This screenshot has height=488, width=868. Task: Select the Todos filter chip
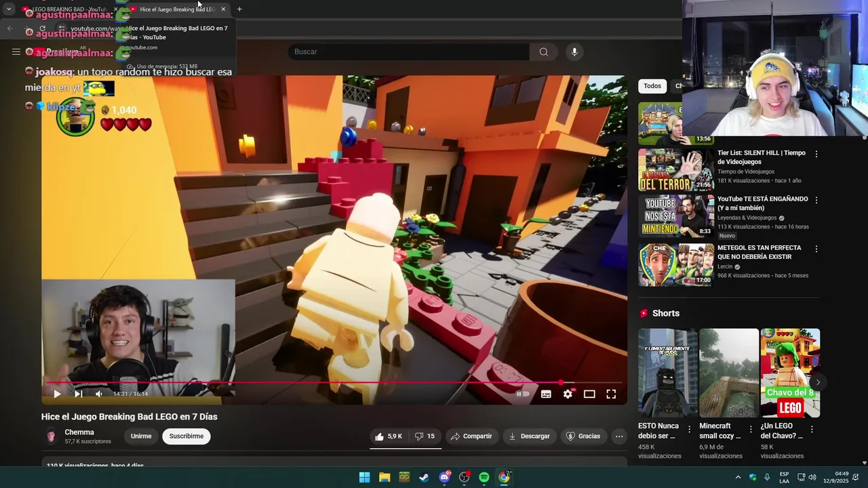[652, 86]
